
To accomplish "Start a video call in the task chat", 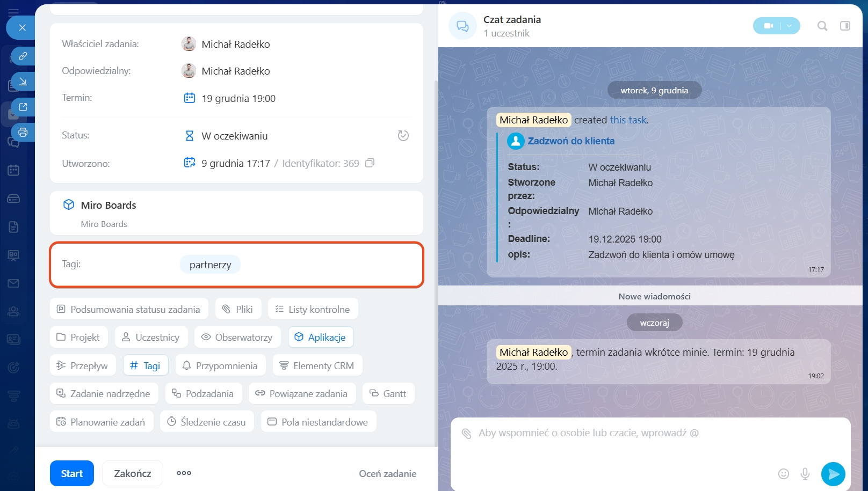I will [x=768, y=26].
